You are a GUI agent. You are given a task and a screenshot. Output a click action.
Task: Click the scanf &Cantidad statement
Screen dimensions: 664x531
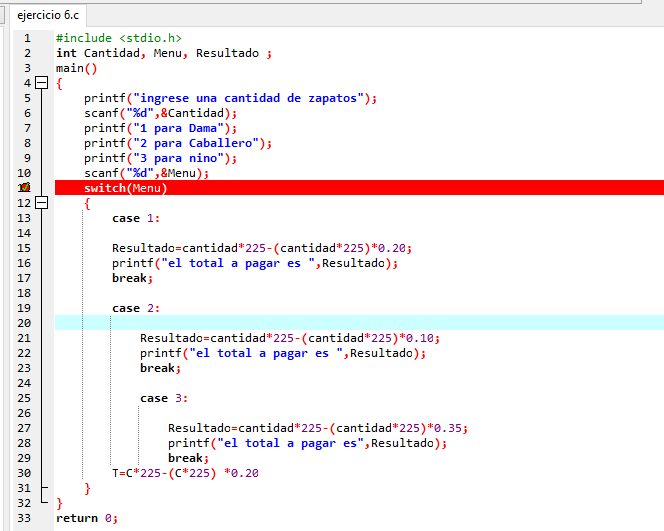(x=160, y=113)
